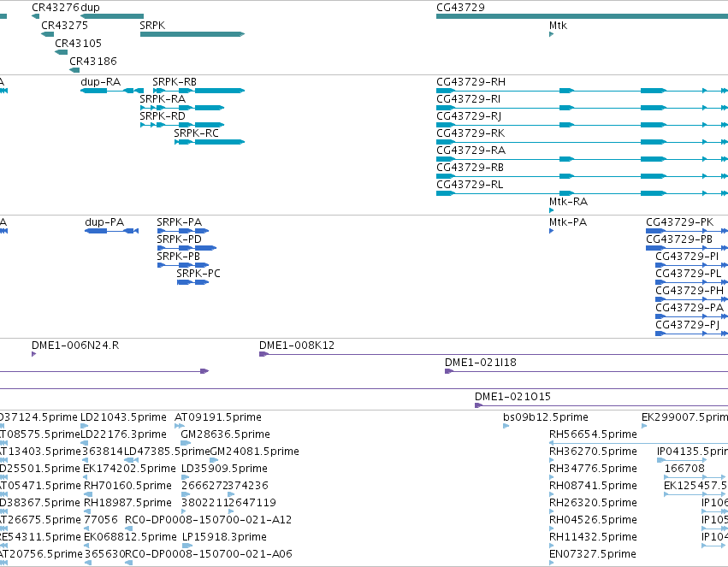
Task: Click the SRPK-PC protein label
Action: (x=198, y=274)
